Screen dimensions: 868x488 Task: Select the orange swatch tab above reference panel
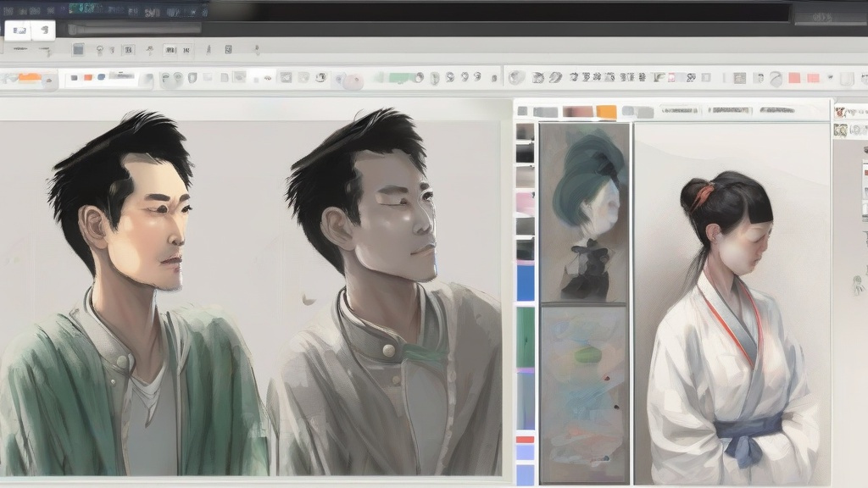point(606,111)
